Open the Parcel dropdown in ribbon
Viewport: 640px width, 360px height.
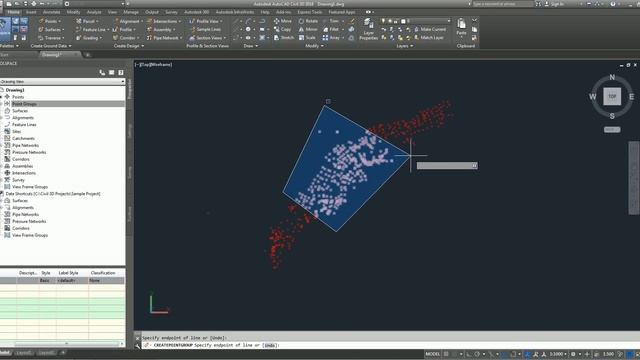[x=87, y=21]
